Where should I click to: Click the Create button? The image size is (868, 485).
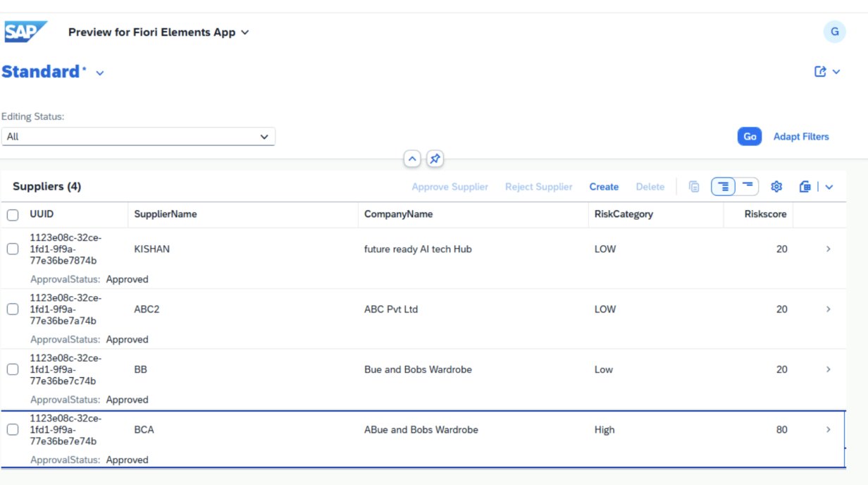[604, 187]
